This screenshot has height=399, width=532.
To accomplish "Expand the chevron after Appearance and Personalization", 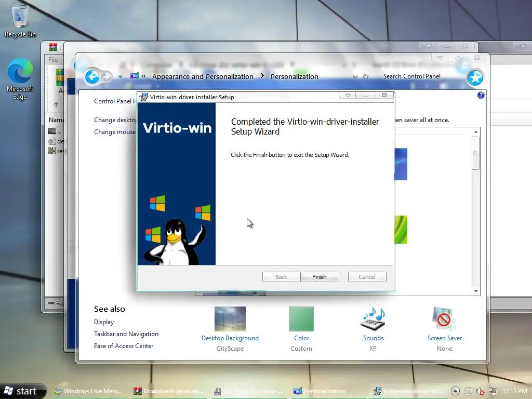I will (262, 76).
